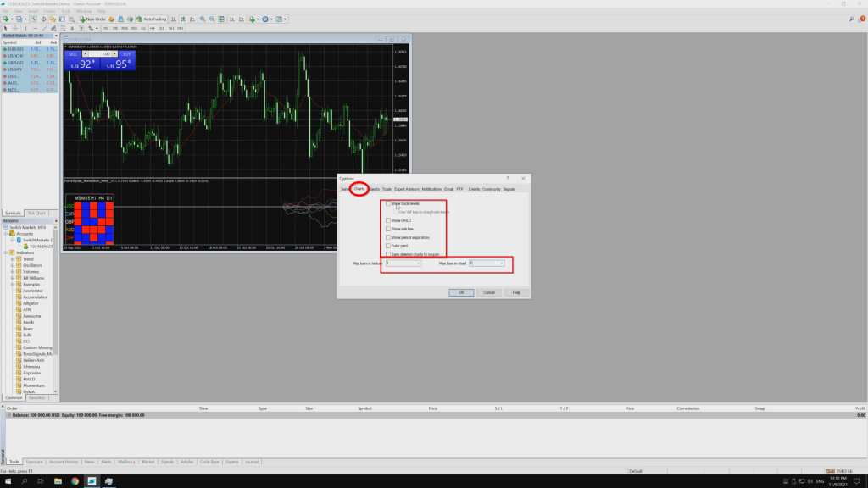868x488 pixels.
Task: Toggle AutoTrading in the toolbar
Action: [x=153, y=19]
